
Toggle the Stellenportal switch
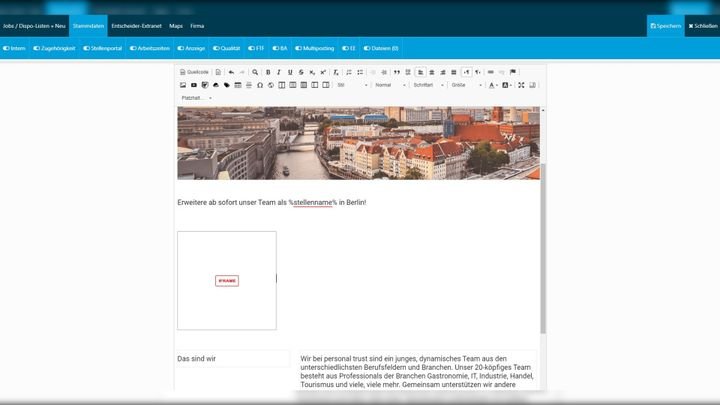(103, 48)
